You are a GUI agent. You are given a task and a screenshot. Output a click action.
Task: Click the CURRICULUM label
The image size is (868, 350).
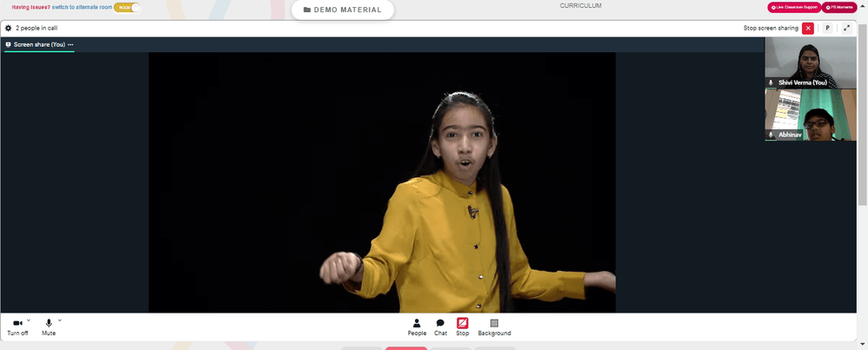coord(581,5)
